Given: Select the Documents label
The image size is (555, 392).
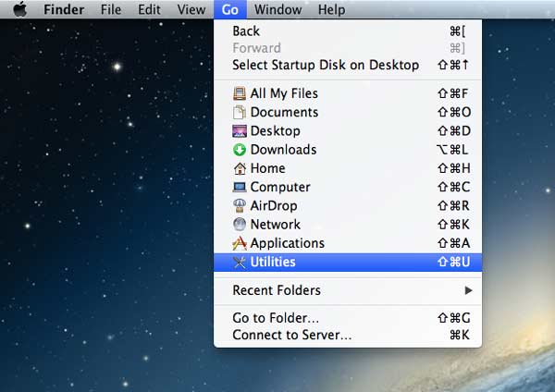Looking at the screenshot, I should (x=284, y=112).
